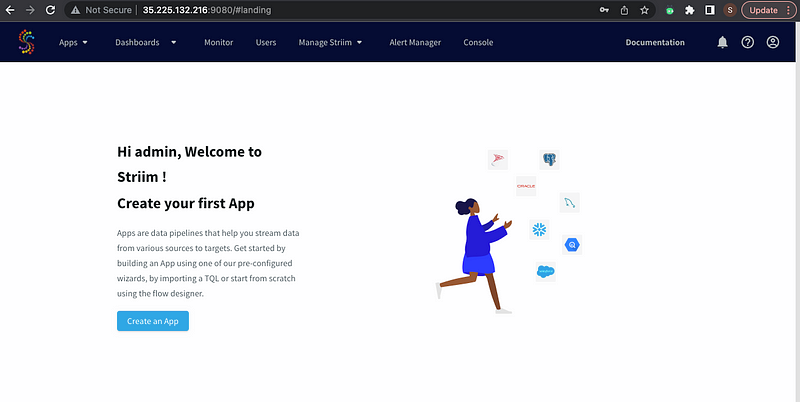Image resolution: width=800 pixels, height=402 pixels.
Task: Click the Oracle logo tile
Action: pos(526,186)
